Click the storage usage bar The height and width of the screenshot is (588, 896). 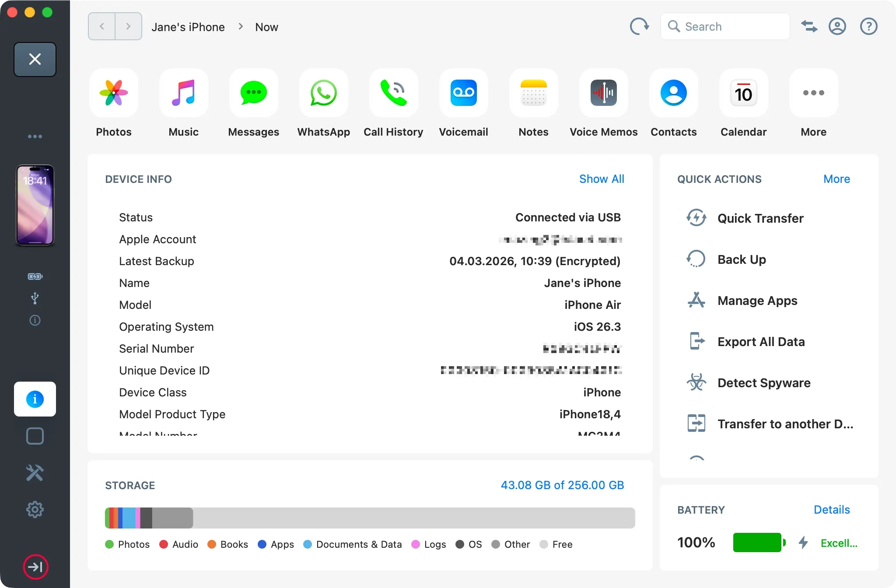click(370, 518)
